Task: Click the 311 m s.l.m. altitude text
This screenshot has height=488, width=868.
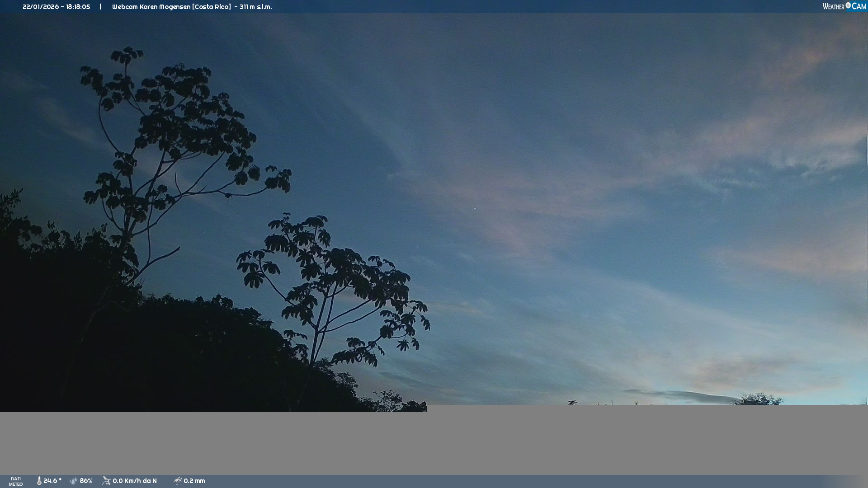Action: [255, 7]
